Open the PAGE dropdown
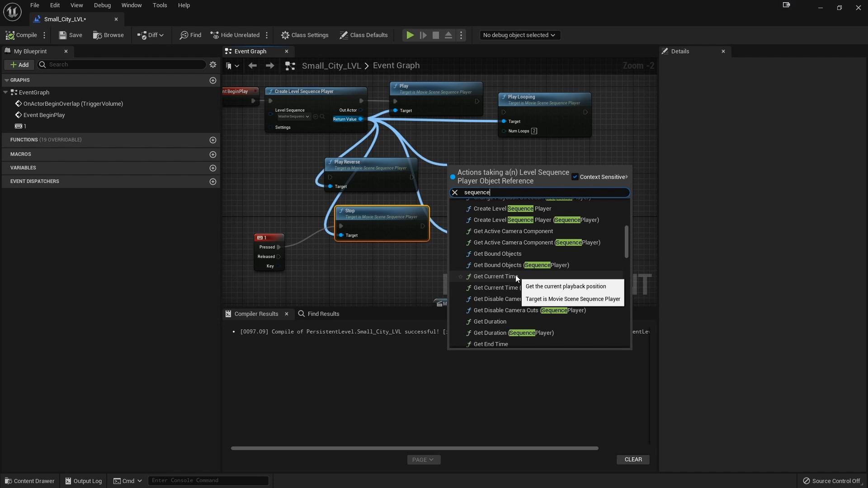The image size is (868, 488). coord(424,460)
